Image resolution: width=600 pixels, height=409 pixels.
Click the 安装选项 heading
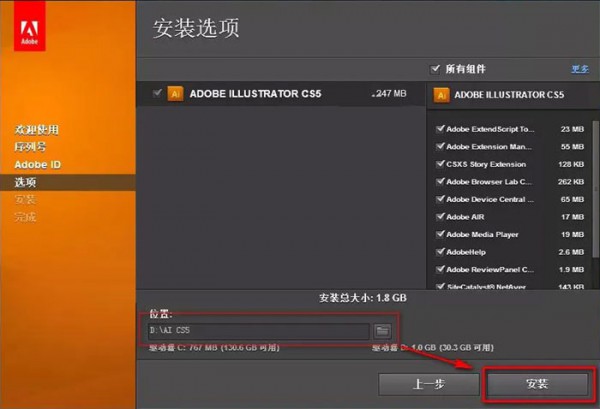pyautogui.click(x=196, y=28)
